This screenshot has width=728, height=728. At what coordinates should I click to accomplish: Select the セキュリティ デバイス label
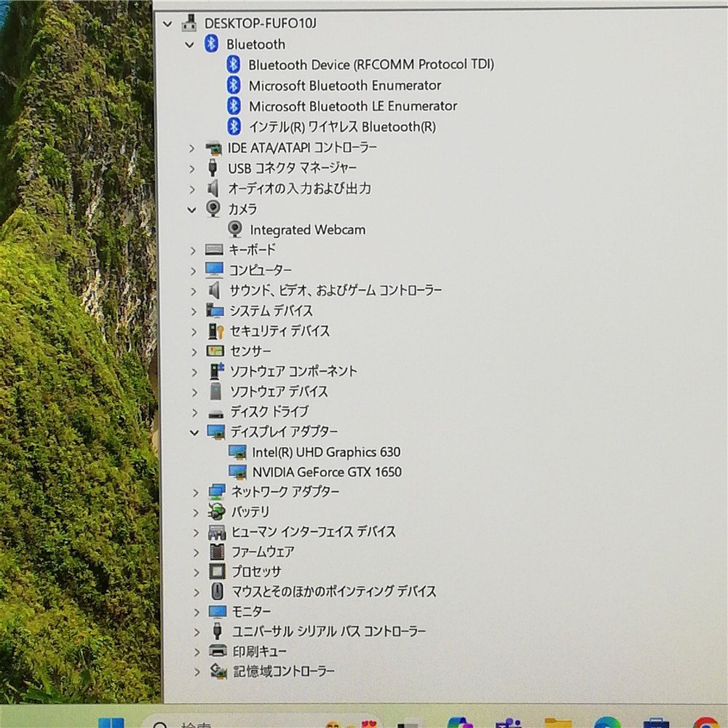click(x=280, y=331)
